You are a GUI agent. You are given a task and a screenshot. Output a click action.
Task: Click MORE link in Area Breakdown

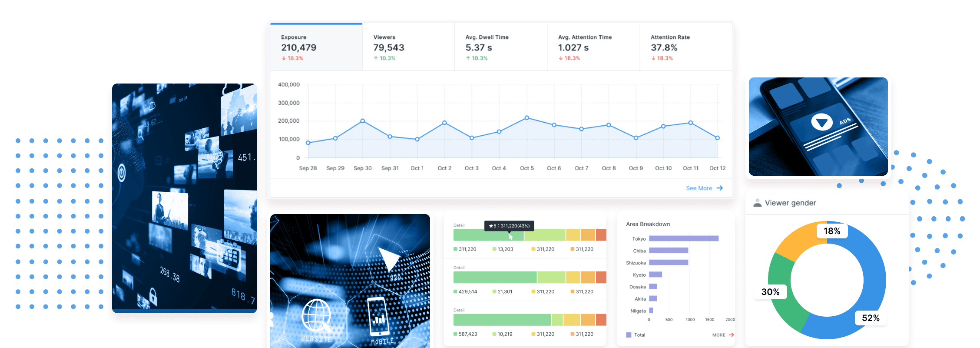coord(718,335)
